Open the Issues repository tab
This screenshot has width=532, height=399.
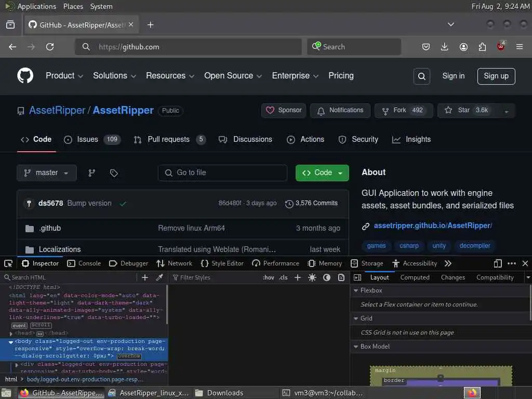tap(92, 139)
